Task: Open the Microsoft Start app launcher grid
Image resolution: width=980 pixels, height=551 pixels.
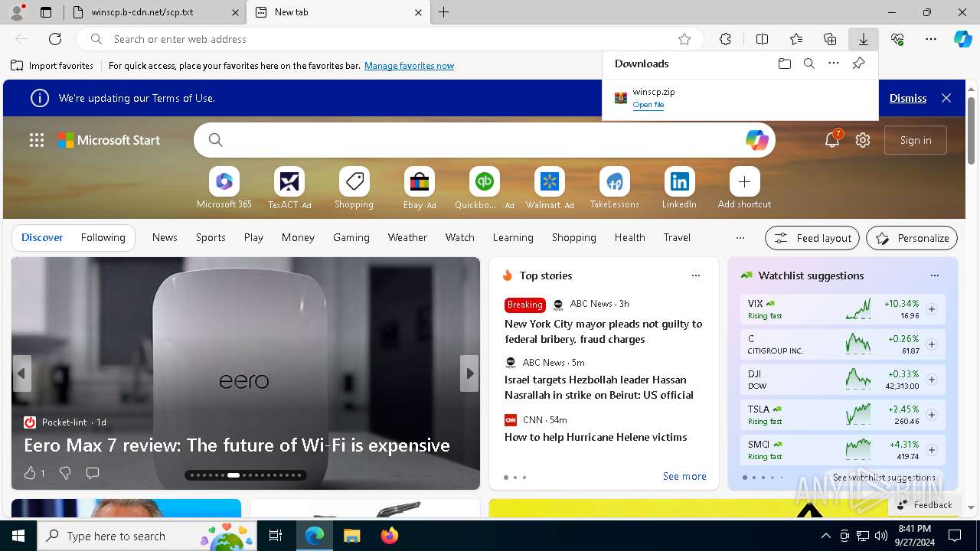Action: (37, 140)
